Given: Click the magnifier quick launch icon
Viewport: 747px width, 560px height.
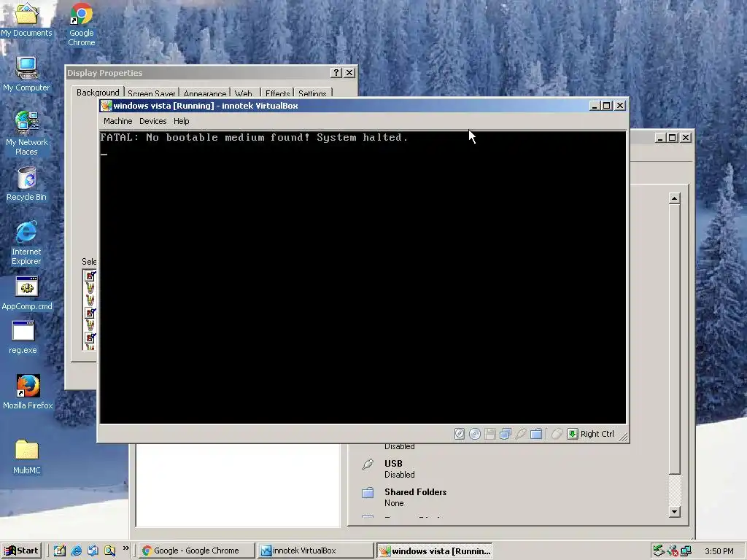Looking at the screenshot, I should point(109,551).
